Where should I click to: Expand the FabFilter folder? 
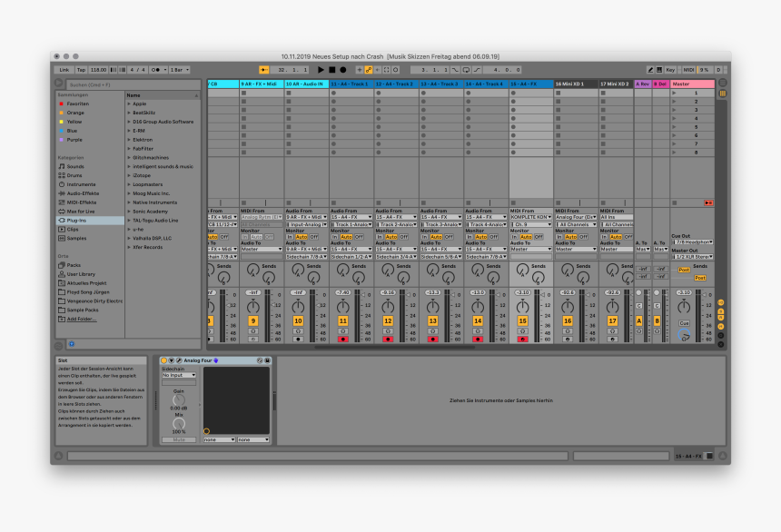tap(129, 149)
